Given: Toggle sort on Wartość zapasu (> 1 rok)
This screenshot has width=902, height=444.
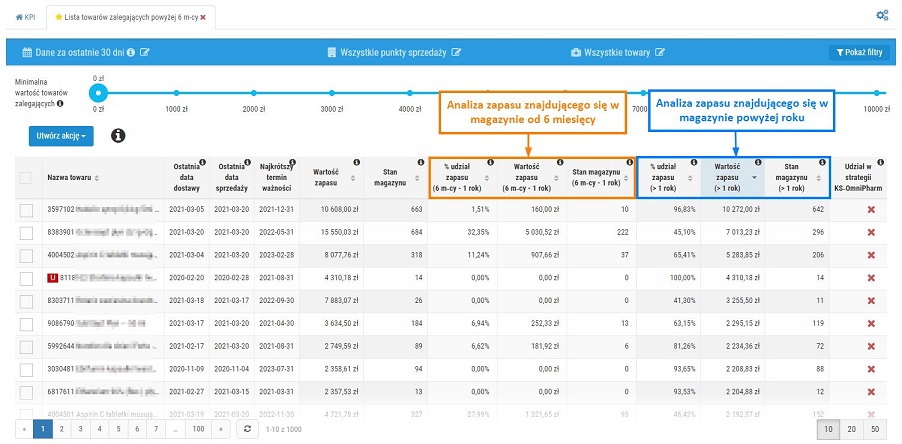Looking at the screenshot, I should point(754,178).
